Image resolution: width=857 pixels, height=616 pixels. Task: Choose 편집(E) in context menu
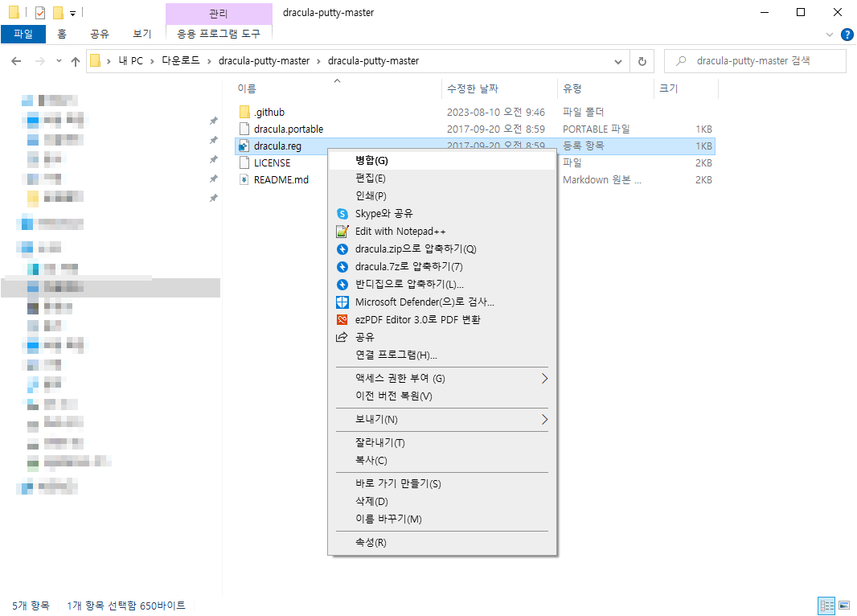coord(442,179)
